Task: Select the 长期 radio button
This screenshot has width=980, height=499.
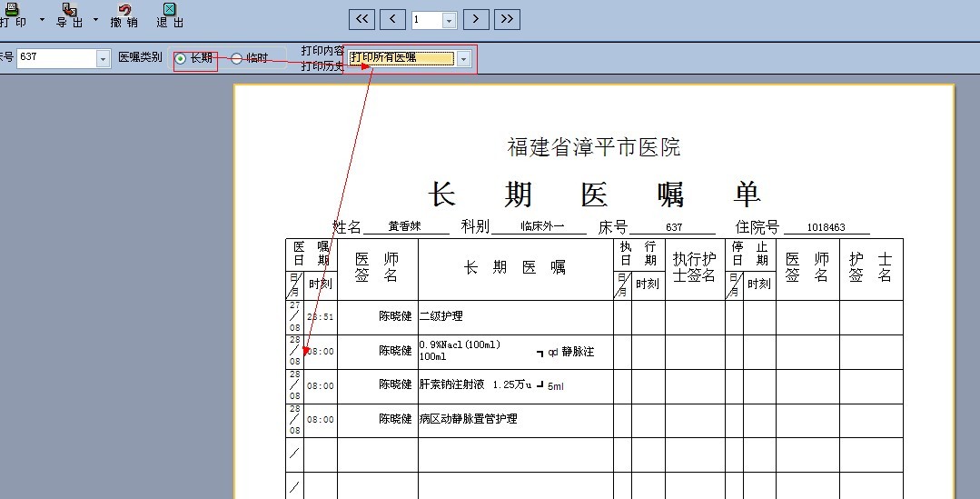Action: point(181,59)
